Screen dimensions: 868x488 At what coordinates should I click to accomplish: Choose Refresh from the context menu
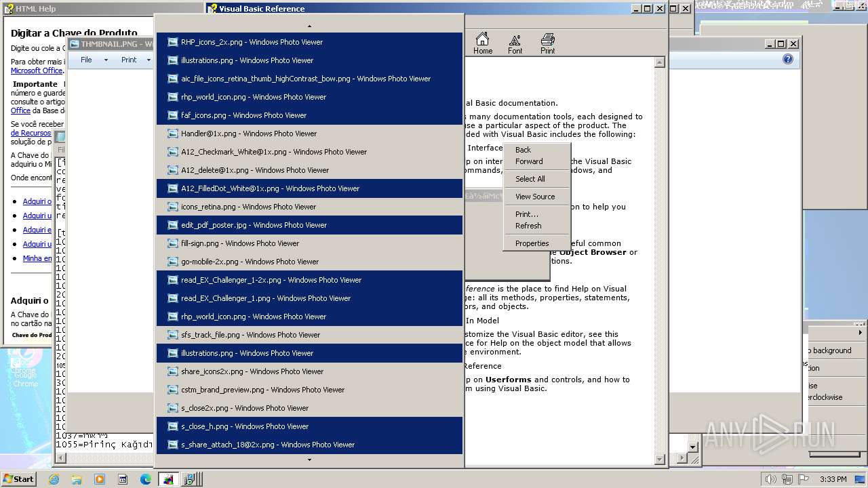[536, 226]
